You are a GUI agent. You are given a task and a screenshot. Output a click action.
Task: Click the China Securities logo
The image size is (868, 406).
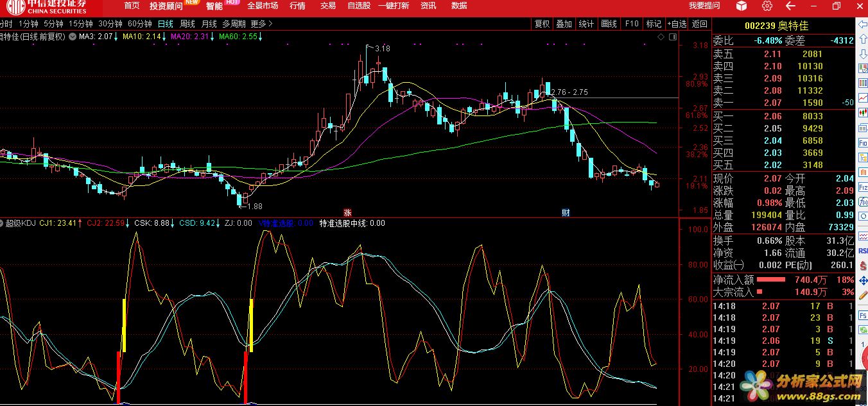[x=46, y=8]
